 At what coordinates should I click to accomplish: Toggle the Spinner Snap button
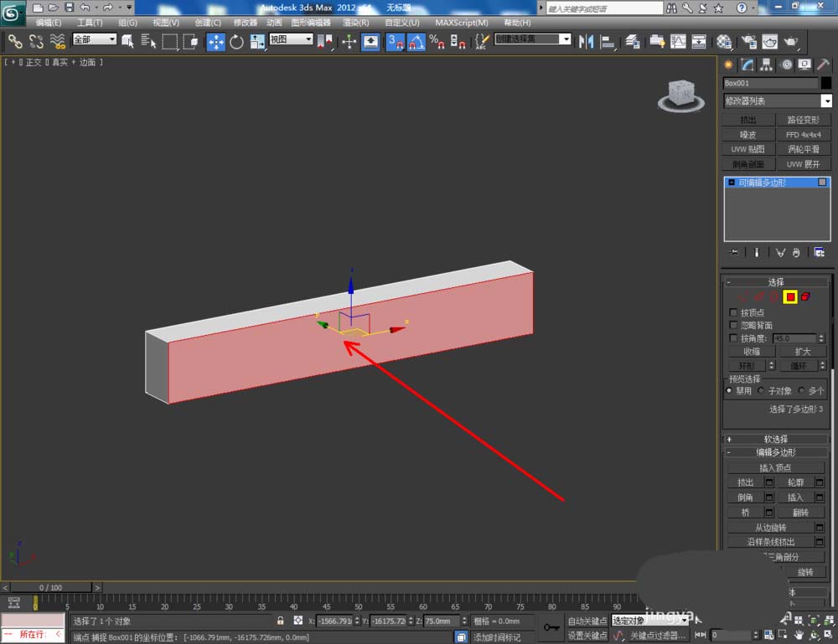(x=458, y=41)
